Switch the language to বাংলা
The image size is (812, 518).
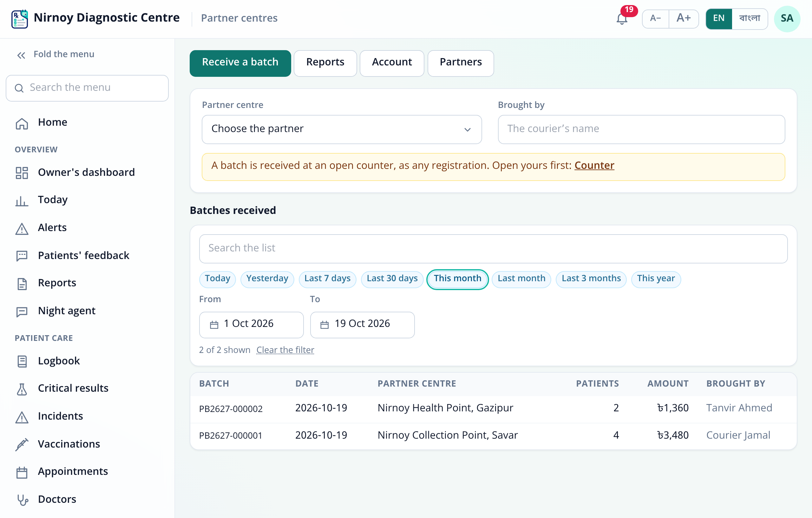(x=749, y=18)
